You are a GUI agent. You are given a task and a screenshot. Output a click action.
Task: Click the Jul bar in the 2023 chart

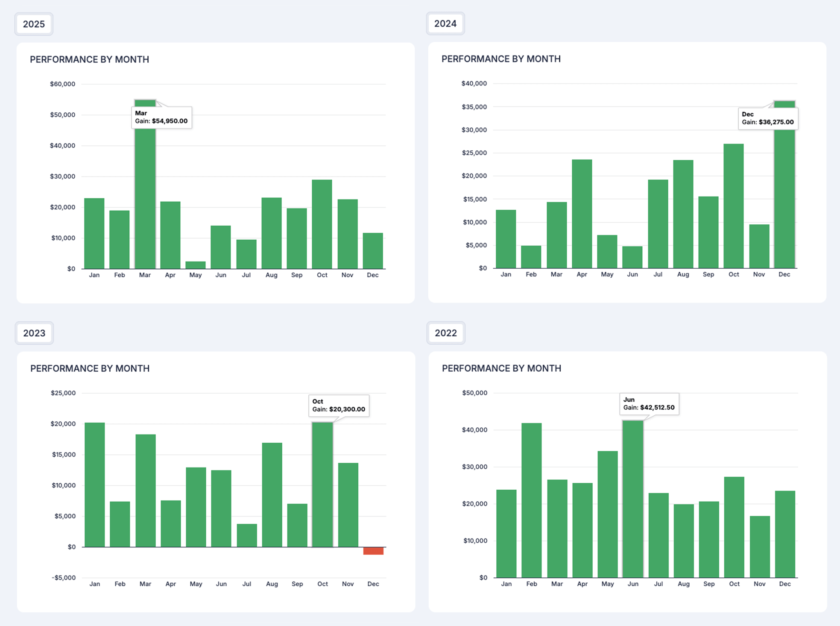click(247, 535)
